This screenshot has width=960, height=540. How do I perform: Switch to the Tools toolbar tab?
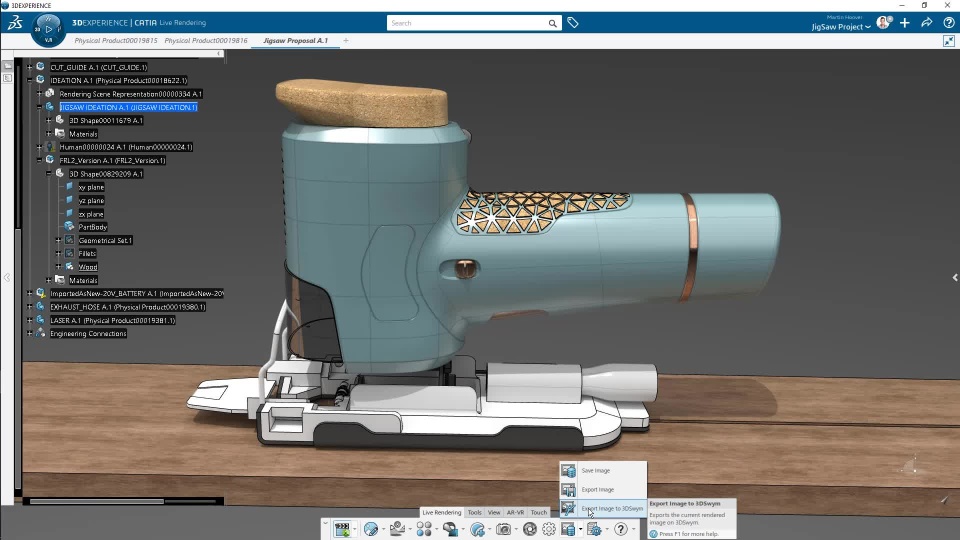[x=475, y=513]
